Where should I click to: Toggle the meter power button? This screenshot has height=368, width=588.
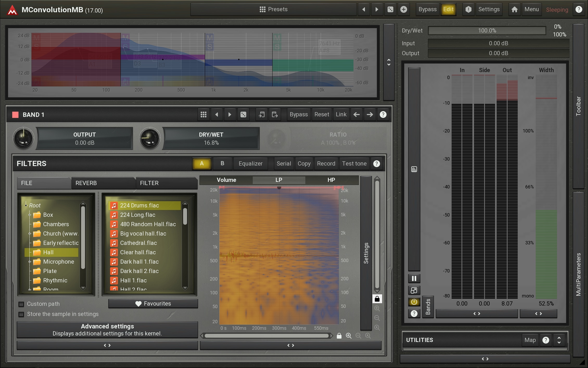tap(414, 302)
